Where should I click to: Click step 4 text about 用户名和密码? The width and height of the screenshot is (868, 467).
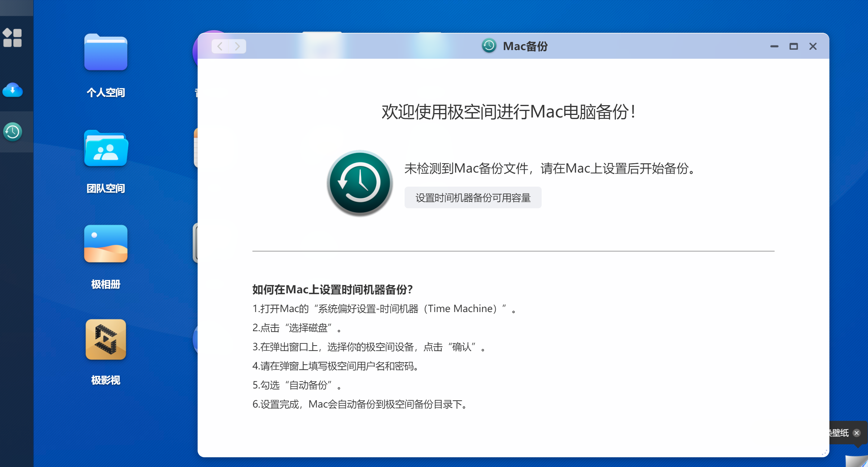tap(336, 366)
